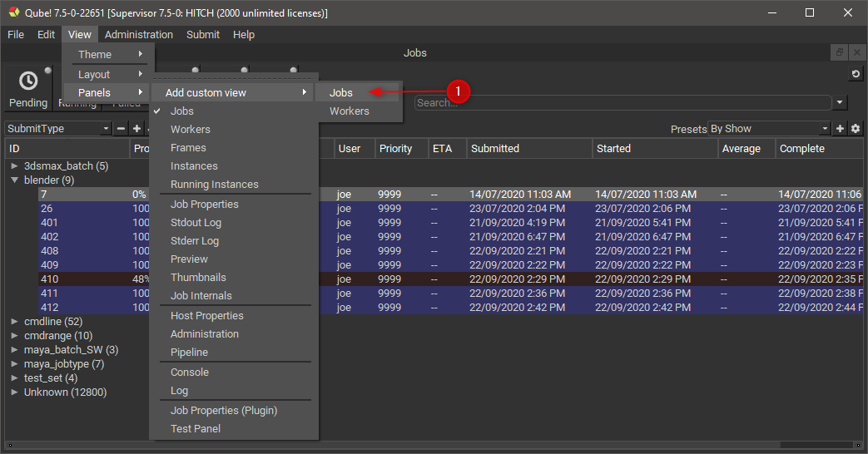The height and width of the screenshot is (454, 868).
Task: Open the SubmitType grouping dropdown
Action: pos(58,129)
